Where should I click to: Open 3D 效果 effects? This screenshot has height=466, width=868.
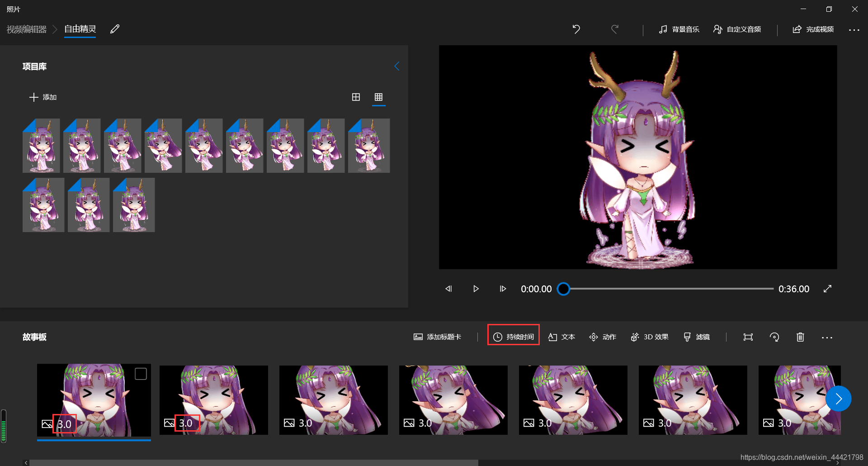coord(650,337)
